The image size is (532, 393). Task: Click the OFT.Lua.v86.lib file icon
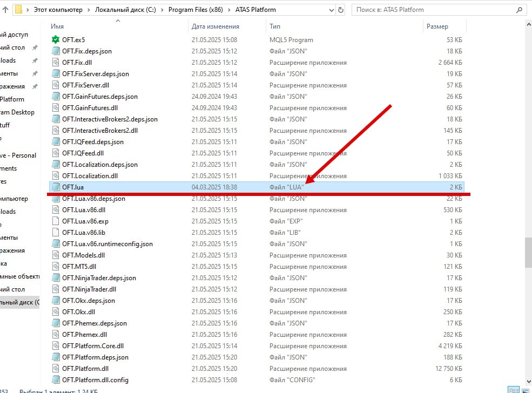(x=56, y=233)
